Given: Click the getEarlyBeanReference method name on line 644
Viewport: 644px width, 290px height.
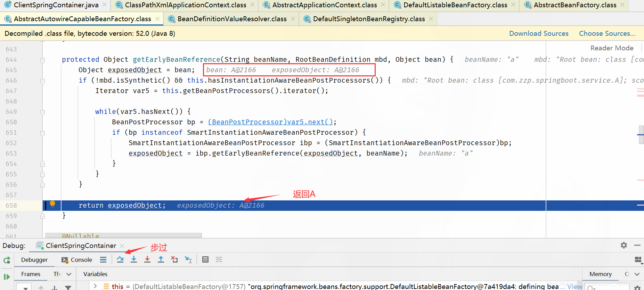Looking at the screenshot, I should [177, 59].
